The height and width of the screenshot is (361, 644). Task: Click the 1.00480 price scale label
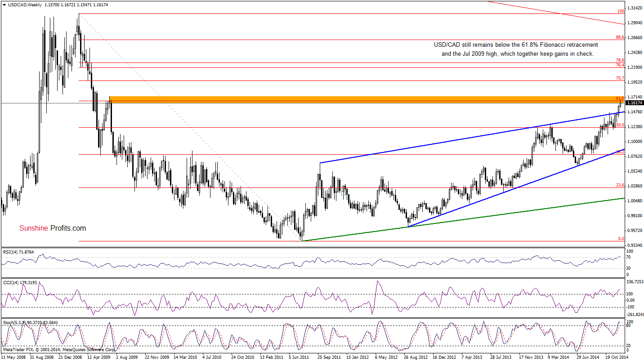[x=635, y=201]
